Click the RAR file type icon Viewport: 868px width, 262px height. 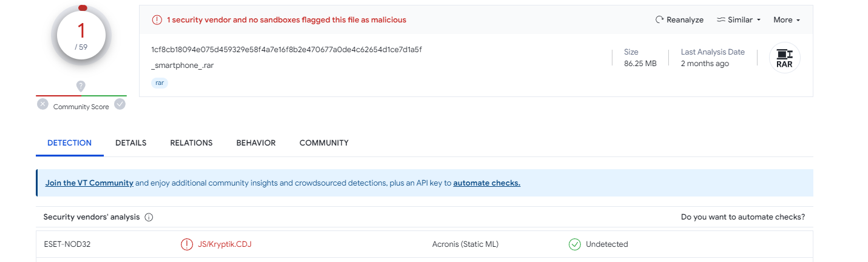tap(784, 58)
